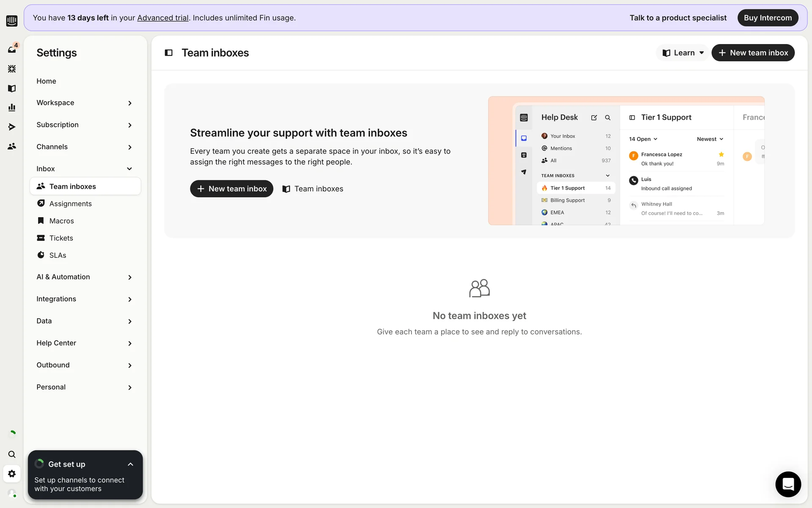This screenshot has width=812, height=508.
Task: Open the Learn dropdown
Action: 683,53
